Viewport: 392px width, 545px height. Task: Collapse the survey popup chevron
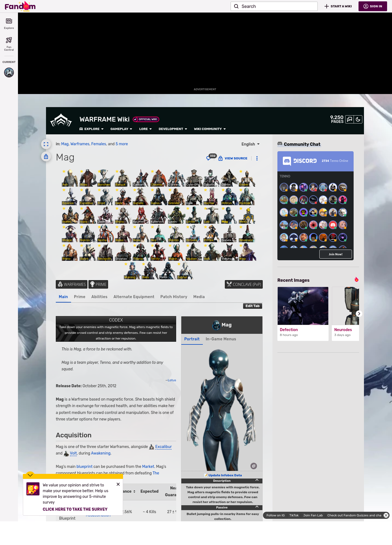click(30, 475)
